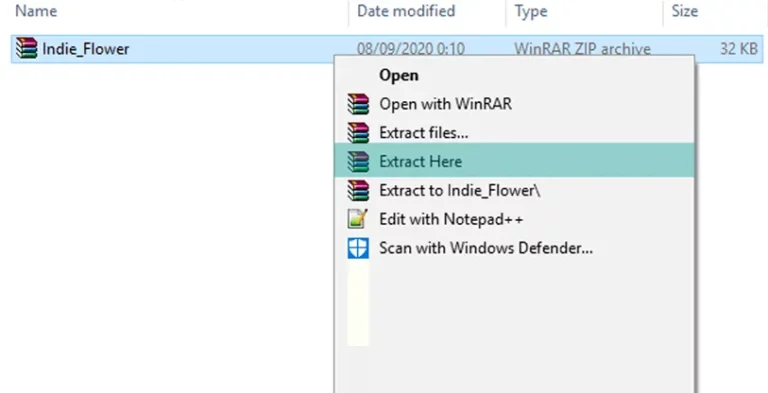This screenshot has height=393, width=768.
Task: Sort files by Name column header
Action: (36, 11)
